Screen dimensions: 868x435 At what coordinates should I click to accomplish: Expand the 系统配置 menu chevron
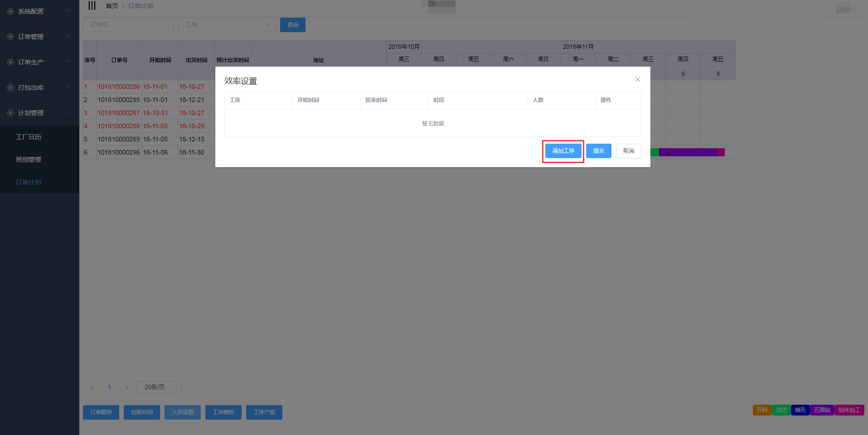68,10
